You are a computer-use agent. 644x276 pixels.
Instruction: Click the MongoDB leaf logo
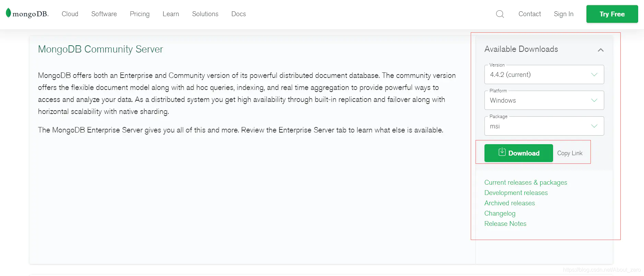click(x=8, y=13)
